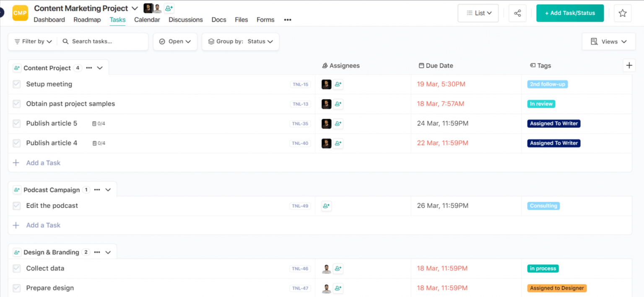
Task: Mark Setup meeting as complete
Action: [16, 84]
